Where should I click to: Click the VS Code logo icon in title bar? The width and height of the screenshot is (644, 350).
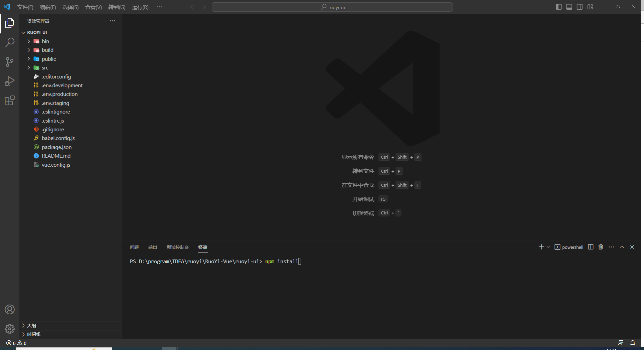pyautogui.click(x=7, y=7)
